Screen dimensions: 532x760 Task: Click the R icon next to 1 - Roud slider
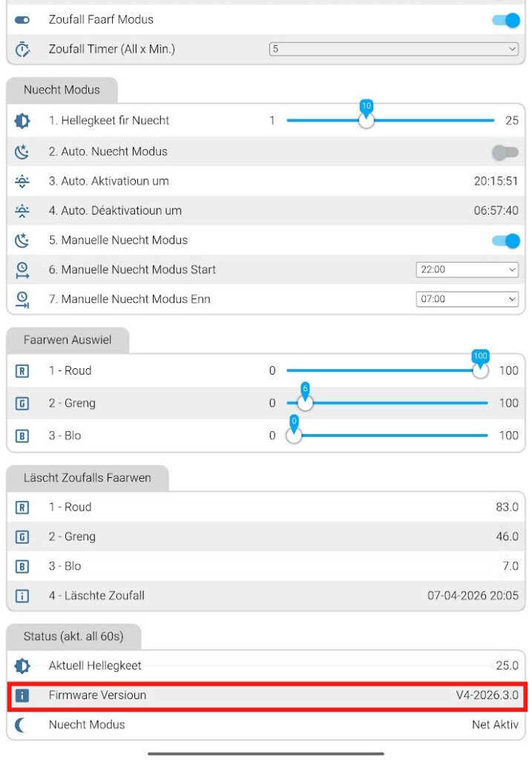22,371
